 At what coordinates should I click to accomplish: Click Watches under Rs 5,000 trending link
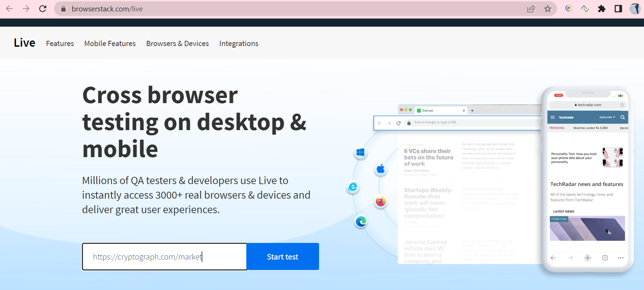[590, 128]
